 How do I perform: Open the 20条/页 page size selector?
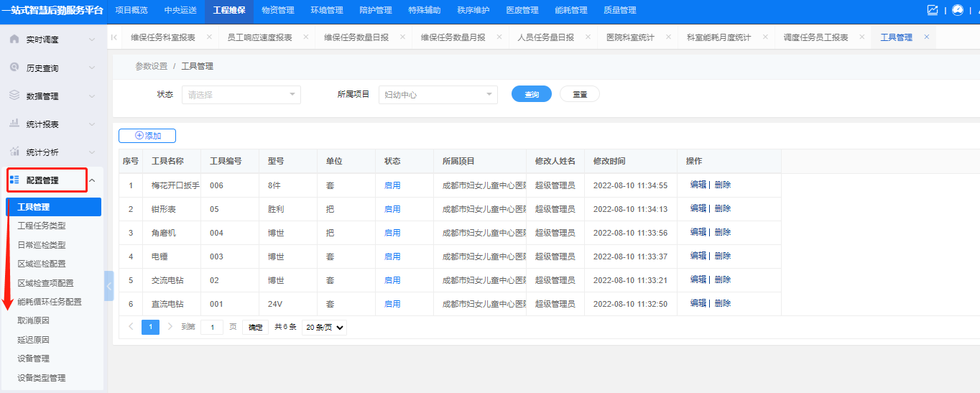pos(324,327)
